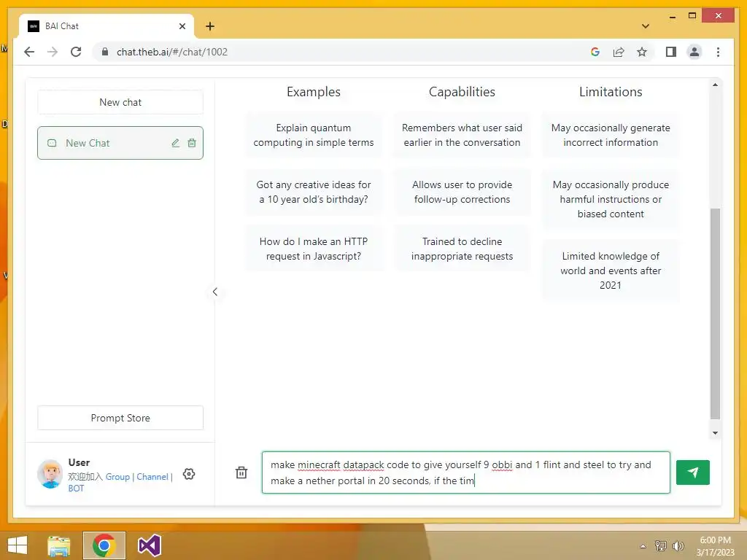The image size is (747, 560).
Task: Share this page using the share icon
Action: point(619,52)
